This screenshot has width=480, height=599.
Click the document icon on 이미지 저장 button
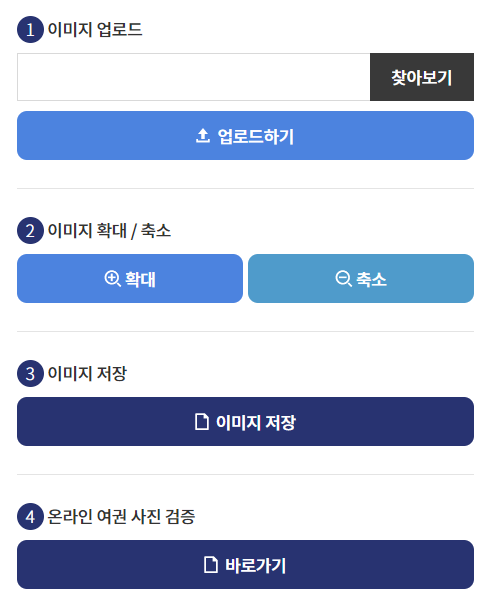pyautogui.click(x=202, y=422)
